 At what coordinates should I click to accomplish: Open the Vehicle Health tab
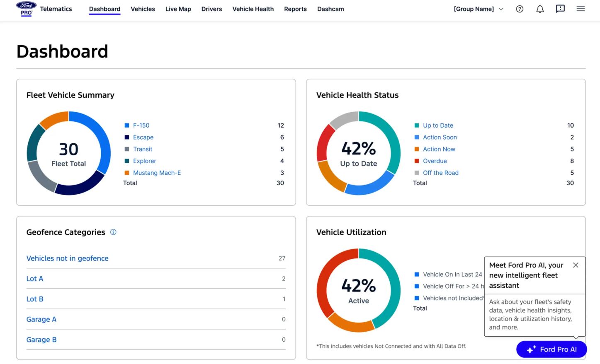(253, 9)
